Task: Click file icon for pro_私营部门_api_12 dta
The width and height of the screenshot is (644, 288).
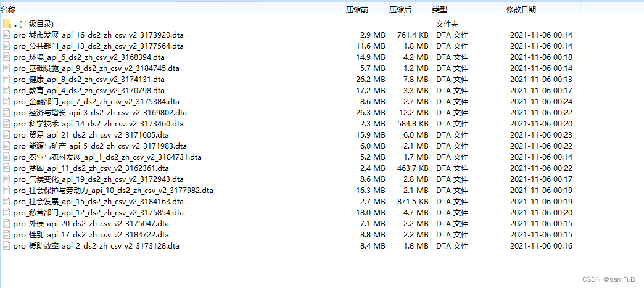Action: coord(6,212)
